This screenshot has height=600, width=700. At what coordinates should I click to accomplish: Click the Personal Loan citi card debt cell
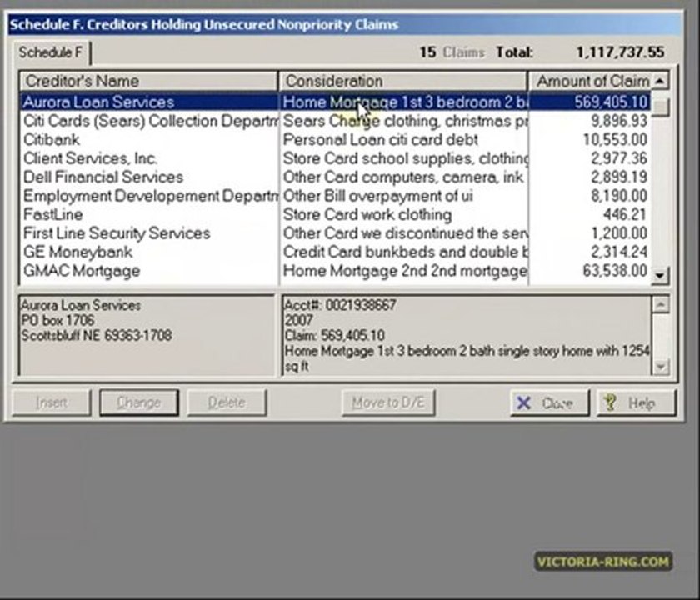(x=404, y=140)
